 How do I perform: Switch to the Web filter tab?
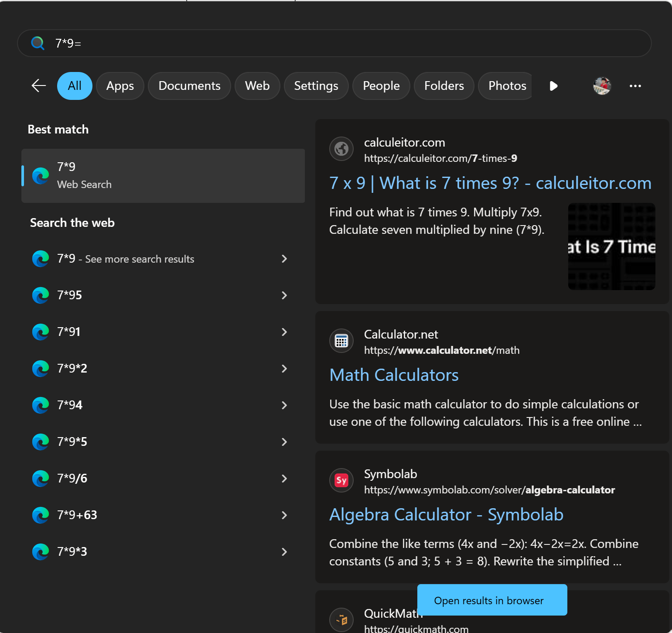(257, 86)
